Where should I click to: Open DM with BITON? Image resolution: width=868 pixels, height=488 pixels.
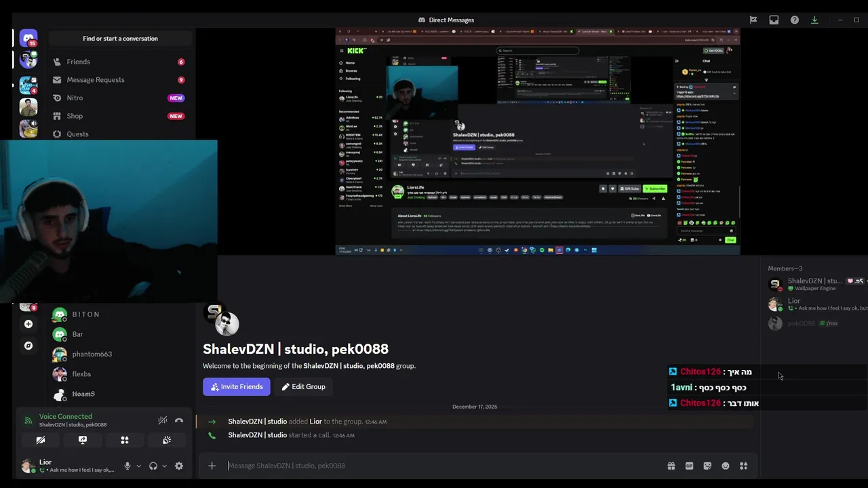point(119,314)
